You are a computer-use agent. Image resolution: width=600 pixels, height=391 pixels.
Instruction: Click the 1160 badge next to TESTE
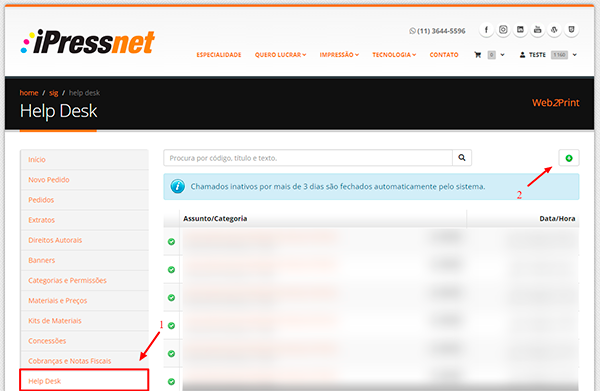[559, 55]
